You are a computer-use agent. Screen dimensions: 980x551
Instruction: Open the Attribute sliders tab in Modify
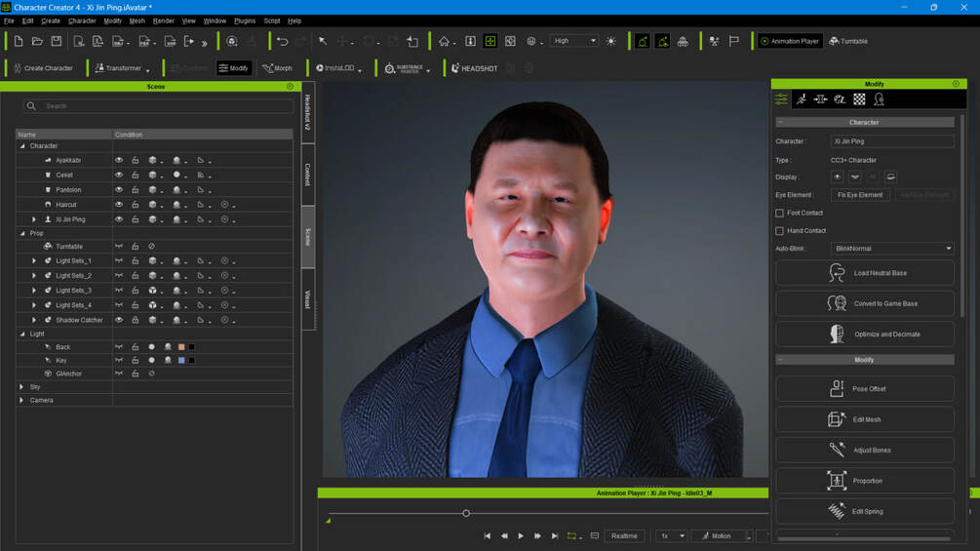tap(781, 99)
